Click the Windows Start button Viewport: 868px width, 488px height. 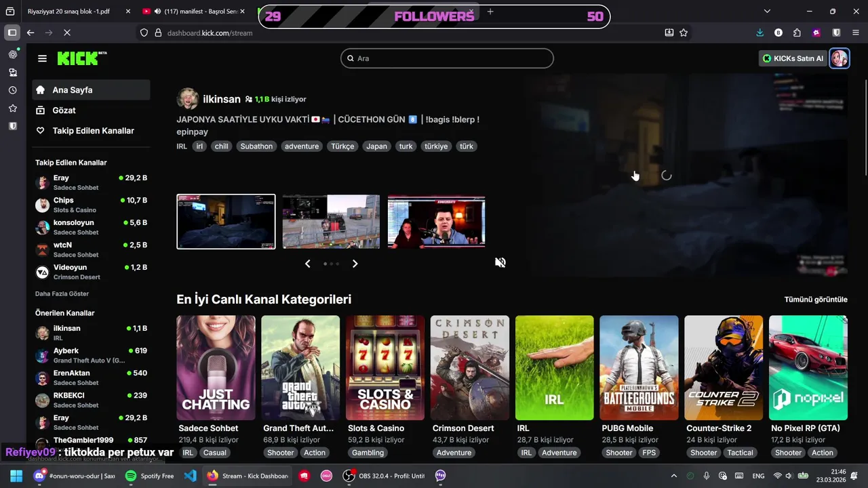click(16, 476)
